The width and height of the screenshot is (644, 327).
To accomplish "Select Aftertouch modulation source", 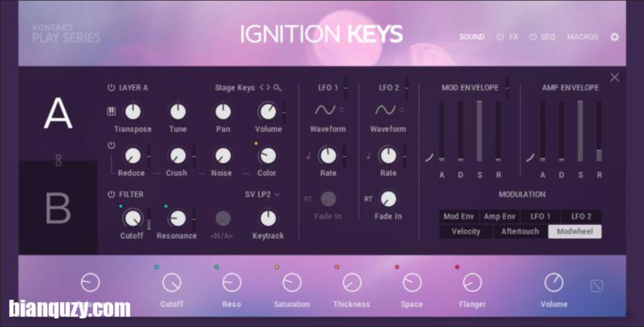I will [x=520, y=232].
